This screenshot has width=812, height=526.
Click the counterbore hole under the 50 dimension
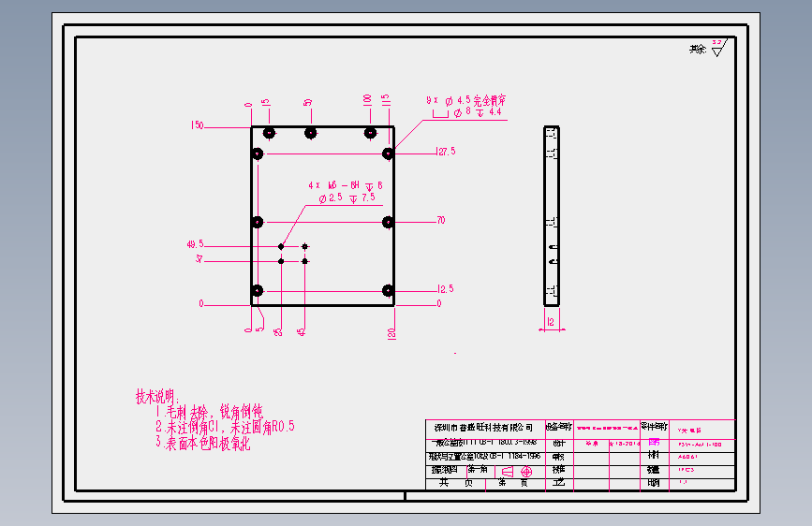pyautogui.click(x=310, y=133)
